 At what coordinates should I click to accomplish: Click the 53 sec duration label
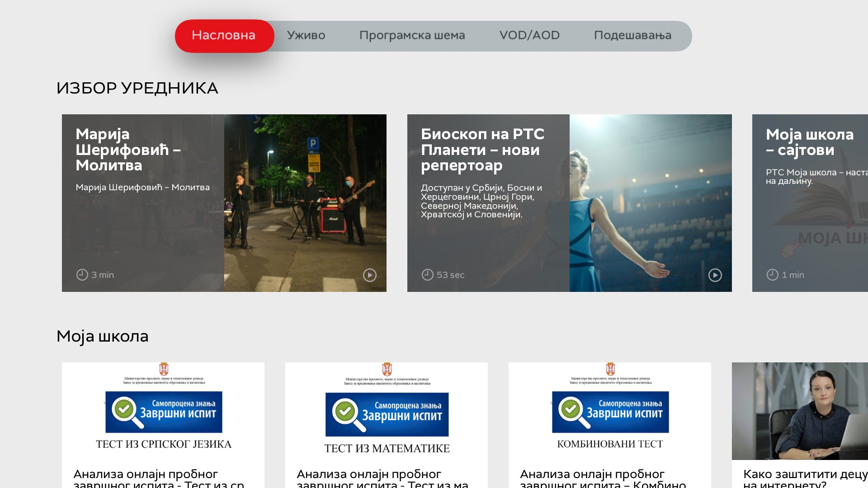coord(450,275)
